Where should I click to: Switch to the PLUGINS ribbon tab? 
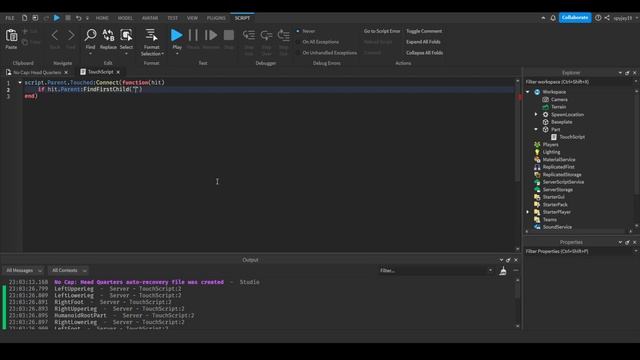pos(216,18)
